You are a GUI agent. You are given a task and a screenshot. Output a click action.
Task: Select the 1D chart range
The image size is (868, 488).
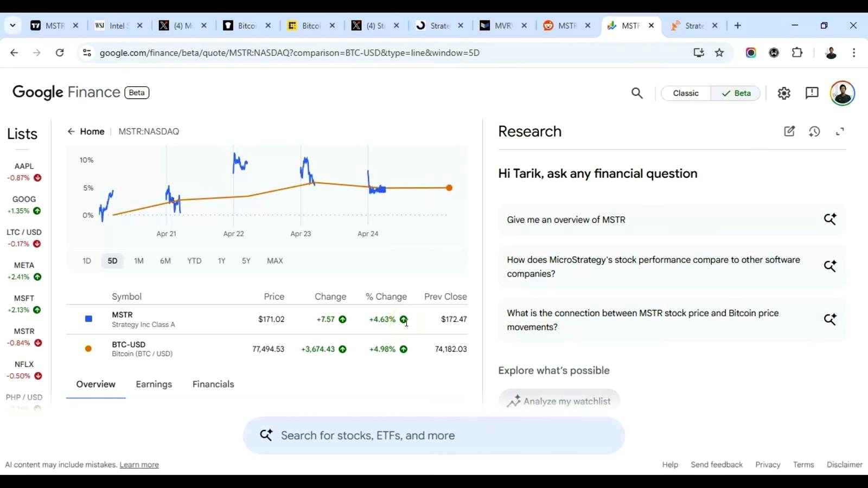coord(87,261)
